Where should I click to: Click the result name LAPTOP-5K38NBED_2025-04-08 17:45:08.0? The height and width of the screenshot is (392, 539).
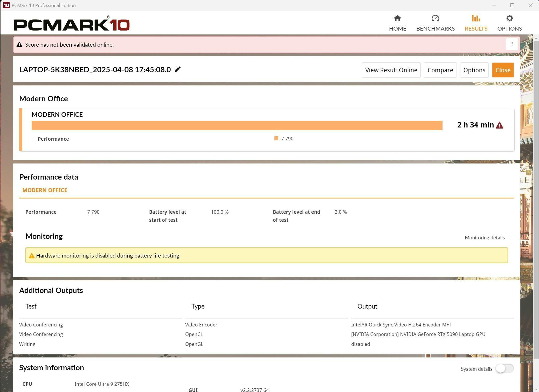[x=95, y=69]
